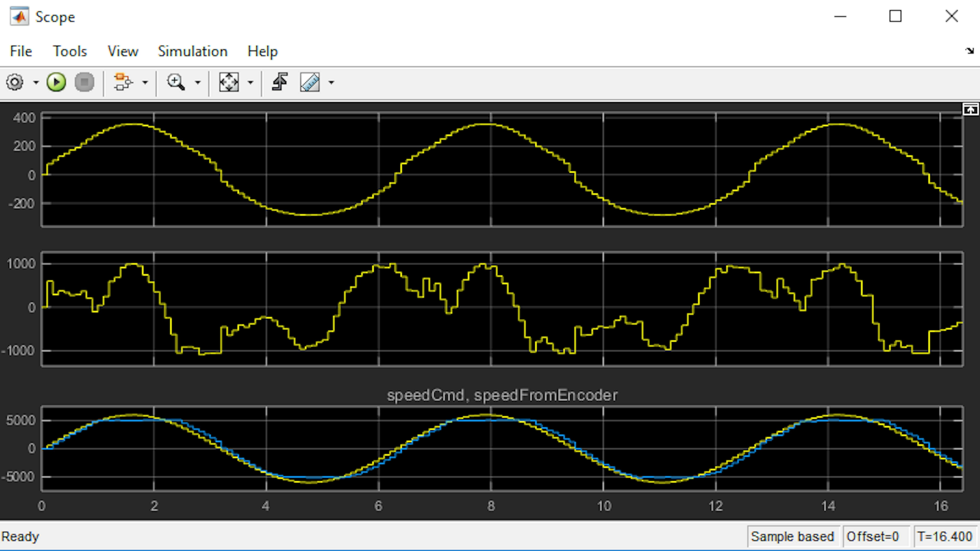Screen dimensions: 980x551
Task: Open the Help menu
Action: 262,51
